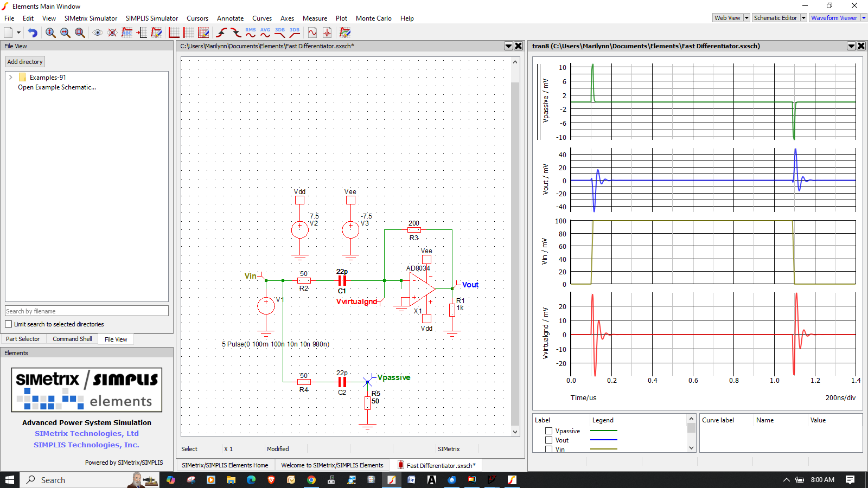Click the taskbar Search box
Screen dimensions: 868x488
click(x=90, y=480)
